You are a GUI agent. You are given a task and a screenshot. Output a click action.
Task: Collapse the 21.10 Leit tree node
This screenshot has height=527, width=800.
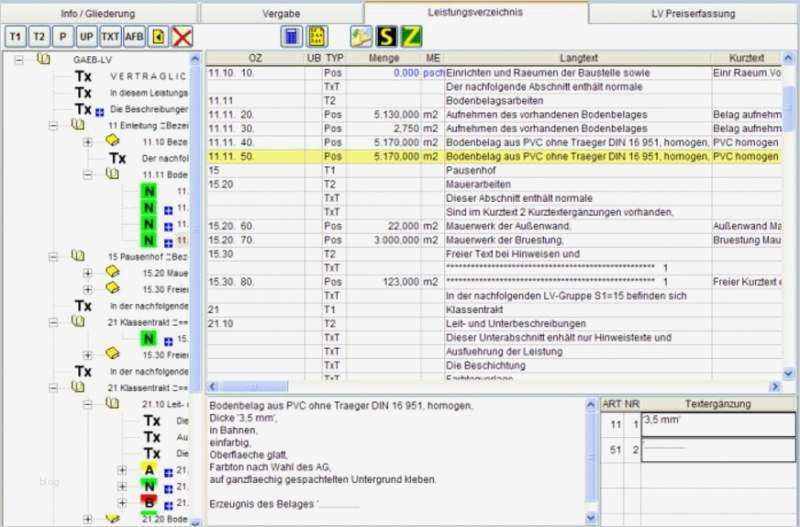click(x=88, y=405)
